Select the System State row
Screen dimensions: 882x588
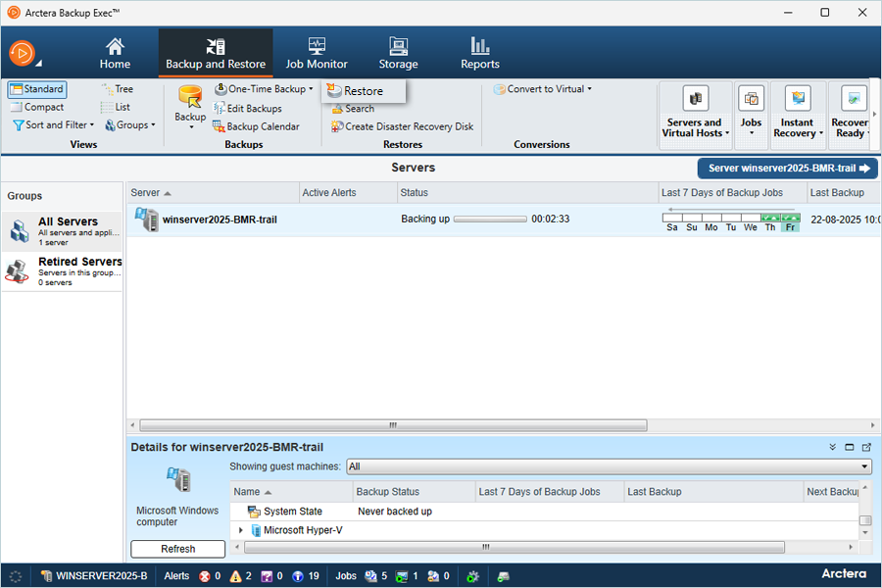coord(544,512)
